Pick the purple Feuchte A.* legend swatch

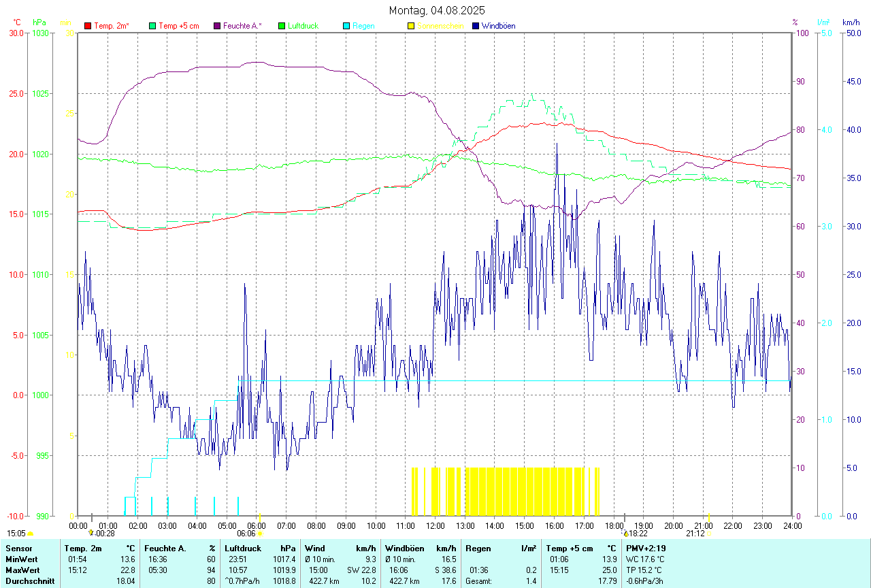click(x=217, y=26)
